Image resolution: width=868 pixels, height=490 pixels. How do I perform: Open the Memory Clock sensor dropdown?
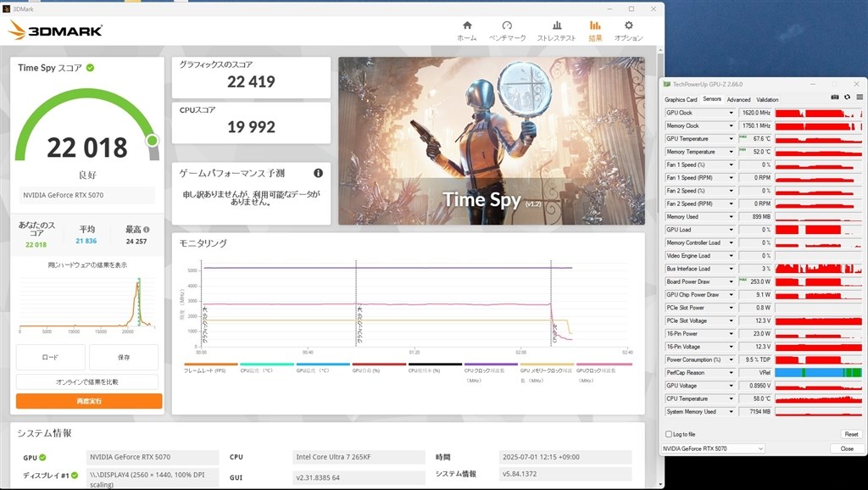tap(732, 125)
